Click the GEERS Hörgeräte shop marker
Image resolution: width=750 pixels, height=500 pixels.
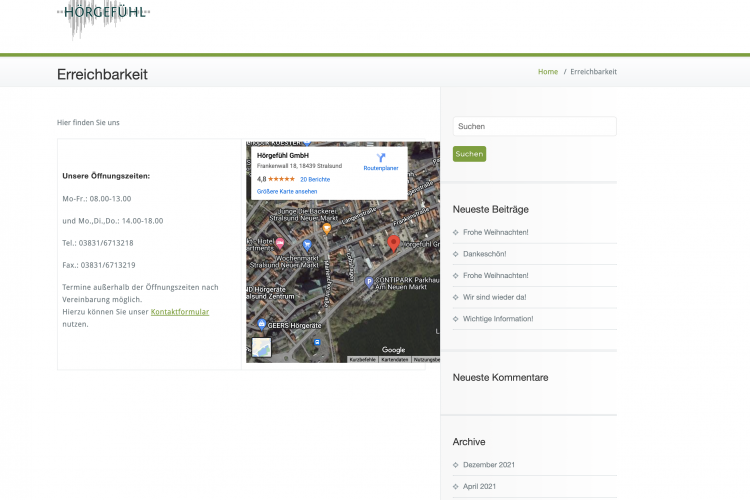[x=261, y=324]
